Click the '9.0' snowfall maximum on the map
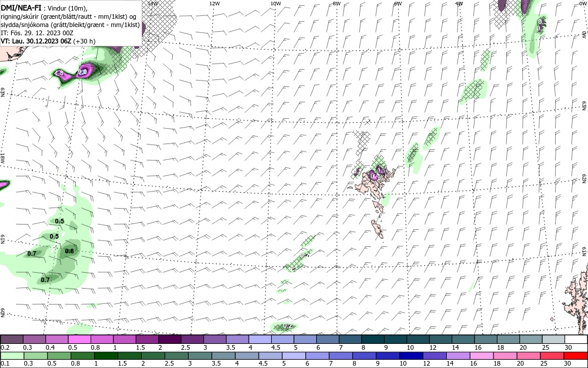588x368 pixels. [x=83, y=72]
